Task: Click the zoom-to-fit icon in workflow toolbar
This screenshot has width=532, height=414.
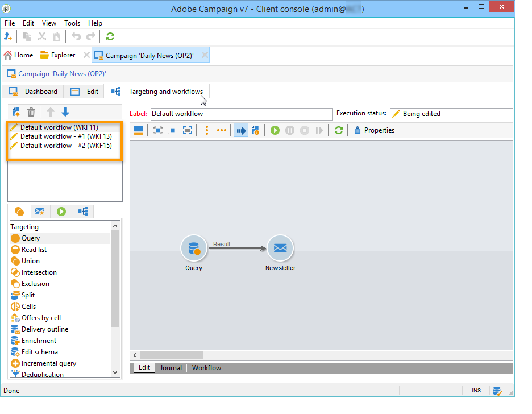Action: coord(158,130)
